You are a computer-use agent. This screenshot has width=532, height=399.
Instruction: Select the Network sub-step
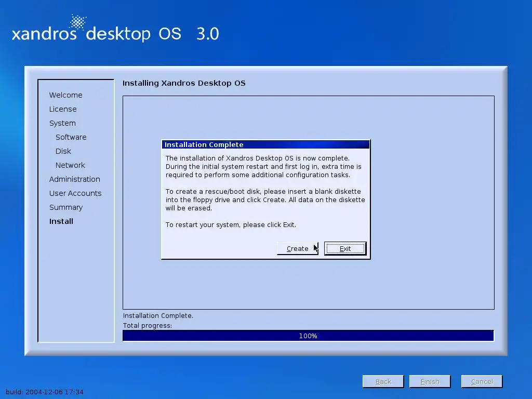(70, 165)
